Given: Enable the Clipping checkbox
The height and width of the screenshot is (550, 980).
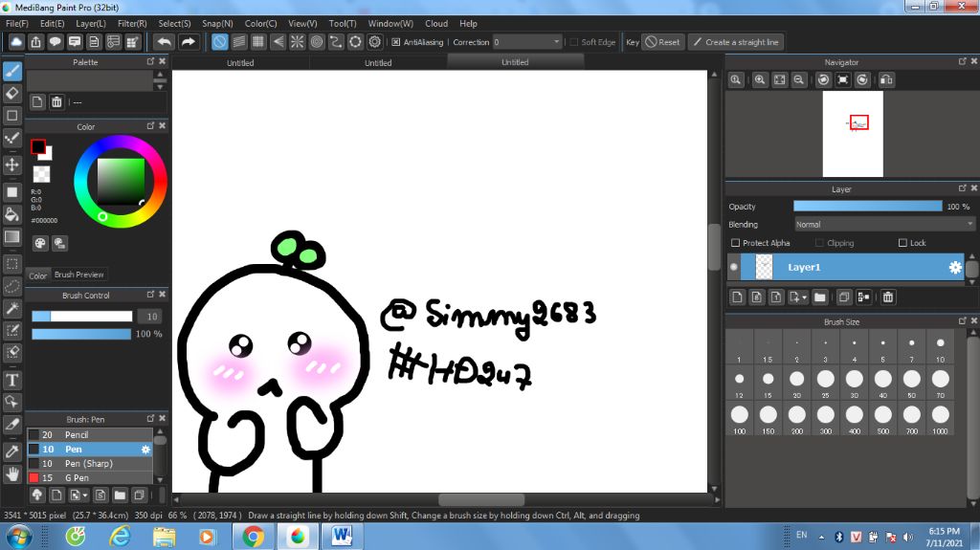Looking at the screenshot, I should tap(819, 243).
